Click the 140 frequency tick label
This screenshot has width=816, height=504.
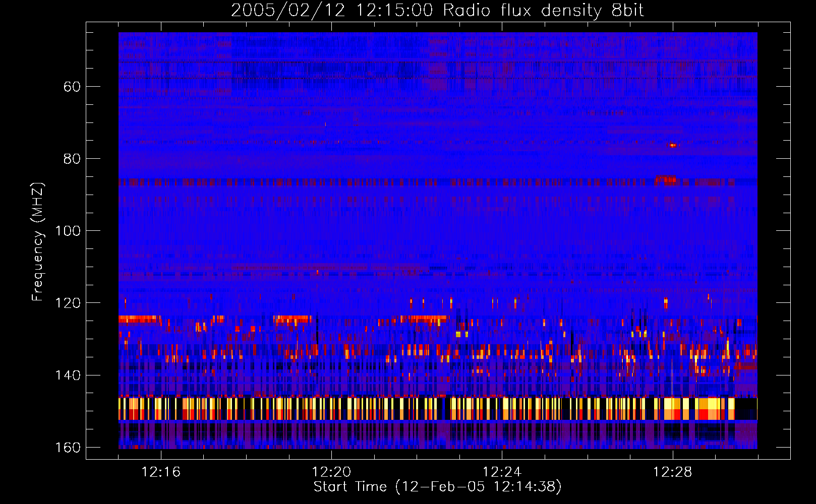[x=68, y=375]
